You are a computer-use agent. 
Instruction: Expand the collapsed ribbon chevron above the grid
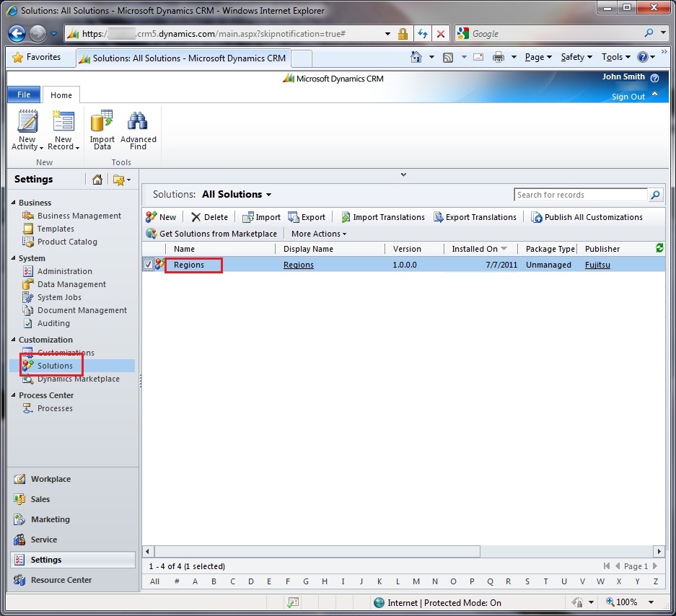tap(403, 175)
